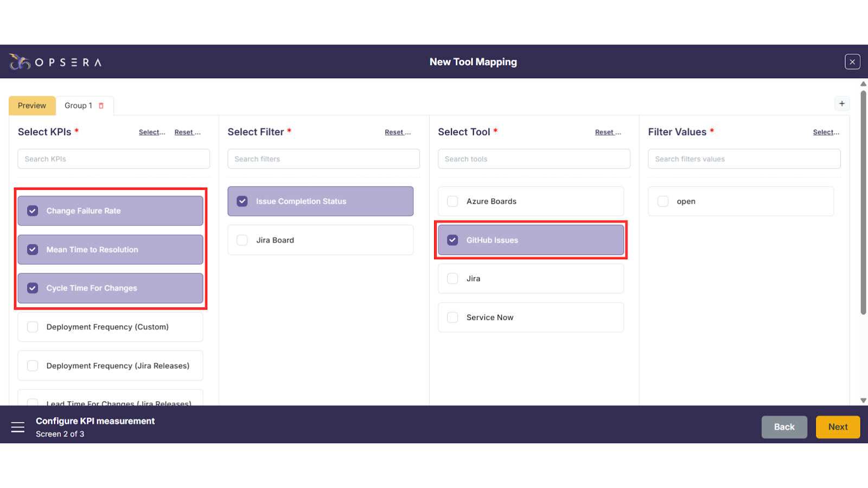Open the Group 1 tab
Viewport: 868px width, 488px height.
click(78, 106)
